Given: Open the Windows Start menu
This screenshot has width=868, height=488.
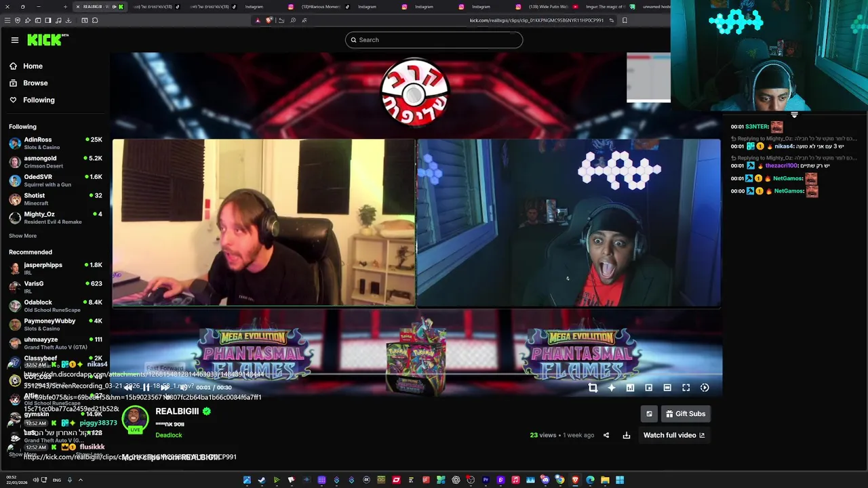Looking at the screenshot, I should point(620,480).
